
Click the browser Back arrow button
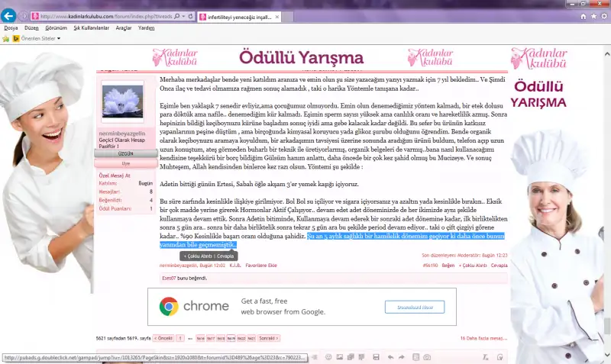(10, 15)
